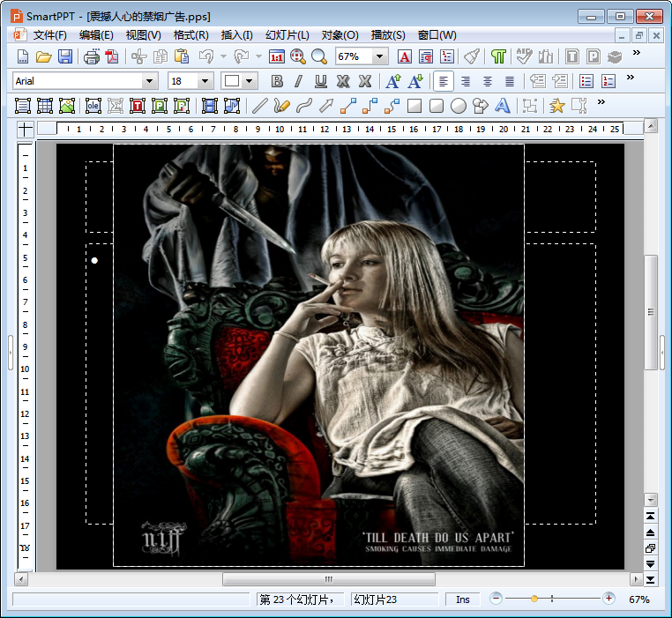Click the zoom in plus button
Image resolution: width=672 pixels, height=618 pixels.
click(x=609, y=599)
